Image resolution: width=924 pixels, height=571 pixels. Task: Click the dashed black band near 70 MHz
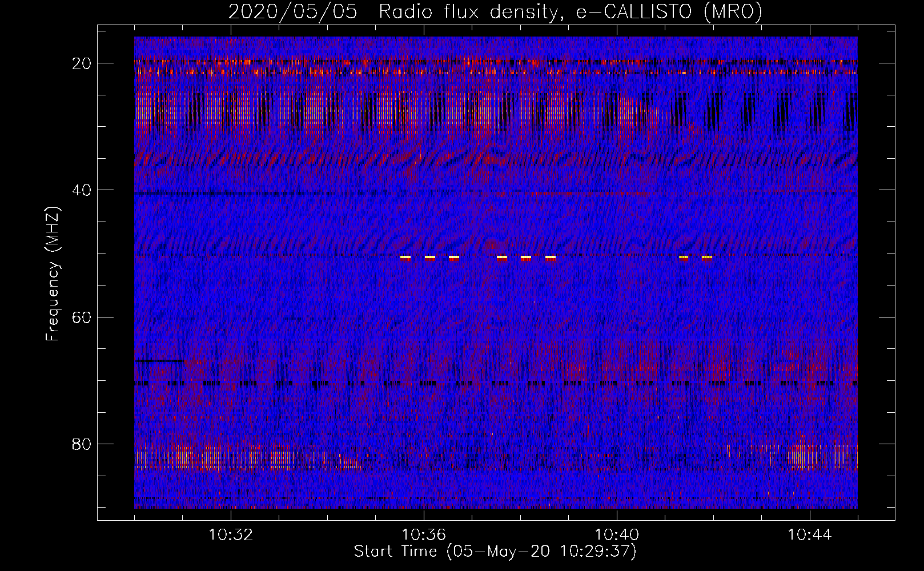(496, 383)
